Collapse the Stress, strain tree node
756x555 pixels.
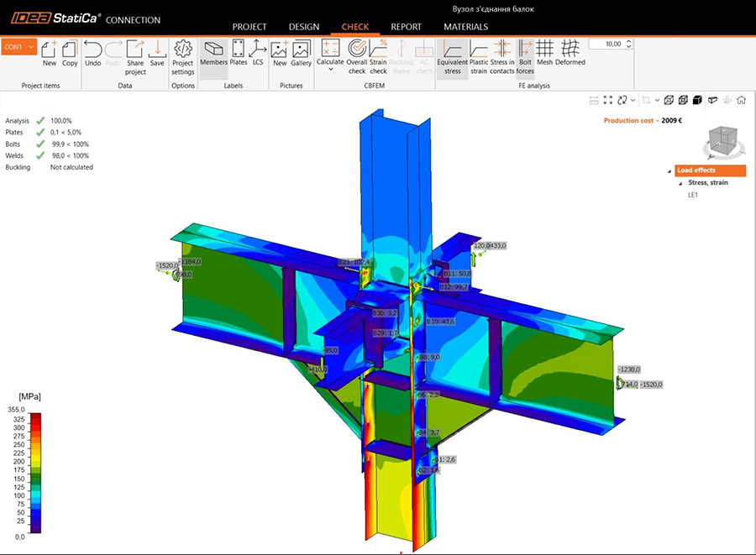[681, 182]
